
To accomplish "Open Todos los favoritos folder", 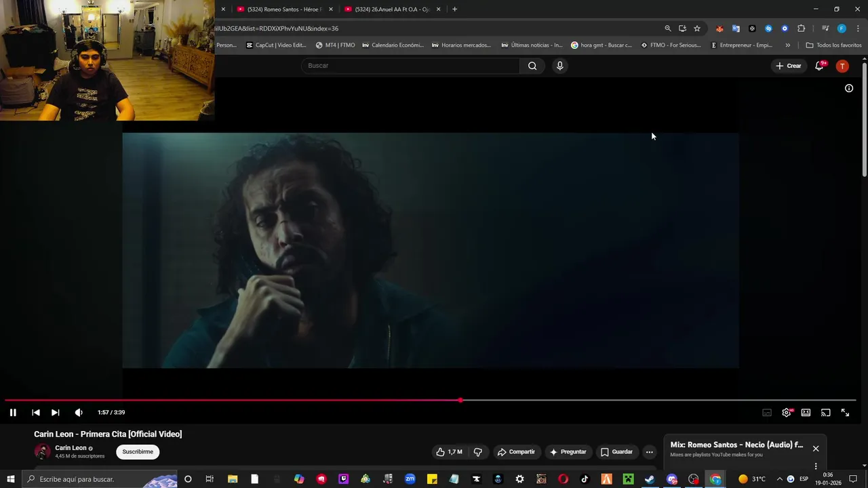I will 833,45.
